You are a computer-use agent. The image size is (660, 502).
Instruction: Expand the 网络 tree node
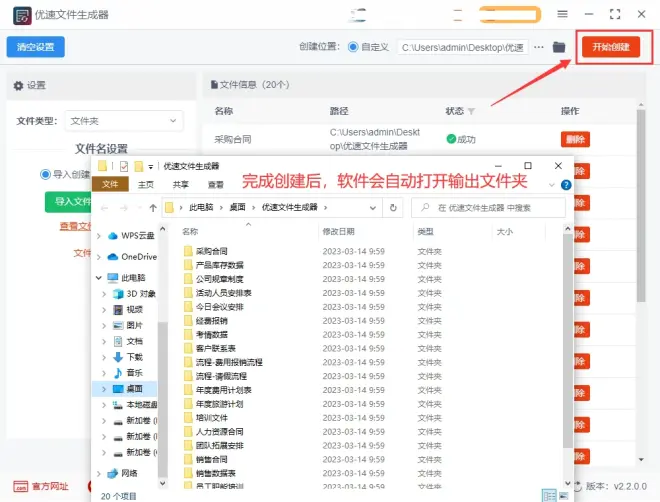pos(98,474)
